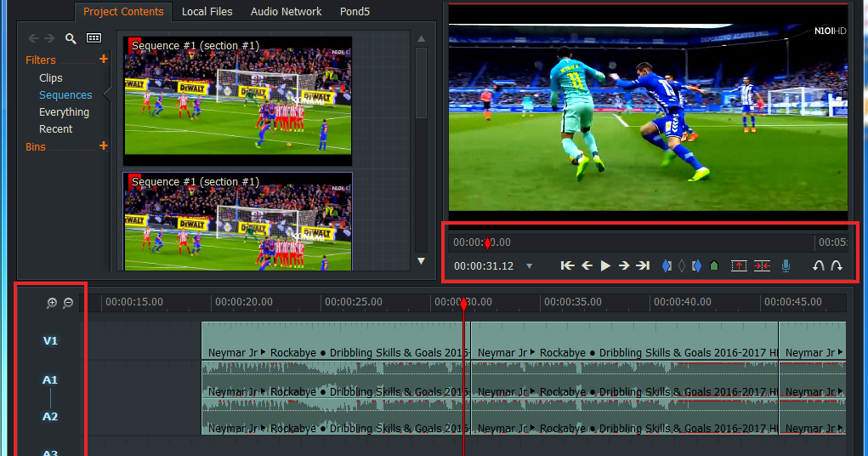Image resolution: width=868 pixels, height=456 pixels.
Task: Show Everything in project contents
Action: [64, 112]
